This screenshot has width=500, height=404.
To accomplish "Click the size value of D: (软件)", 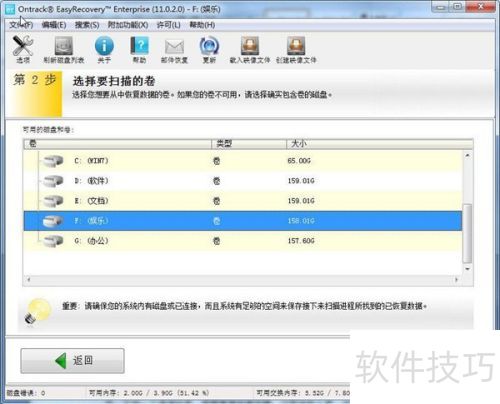I will point(301,181).
